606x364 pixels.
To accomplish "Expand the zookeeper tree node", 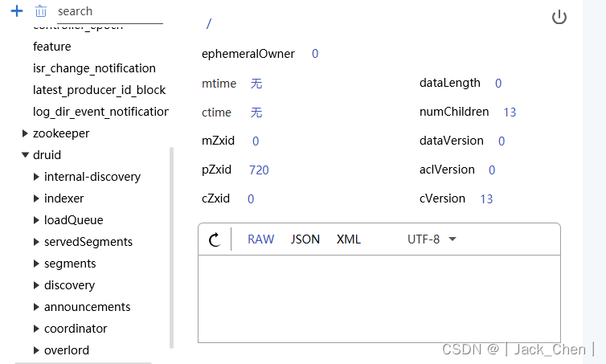I will [x=25, y=133].
